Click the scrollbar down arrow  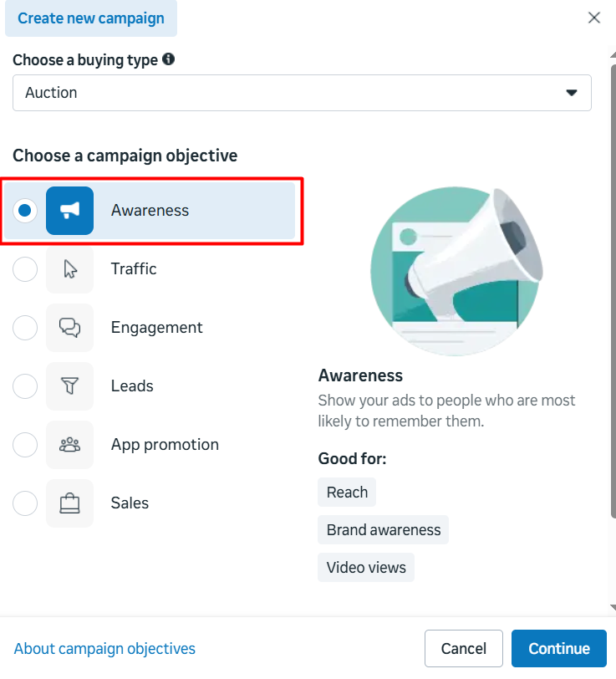point(613,607)
